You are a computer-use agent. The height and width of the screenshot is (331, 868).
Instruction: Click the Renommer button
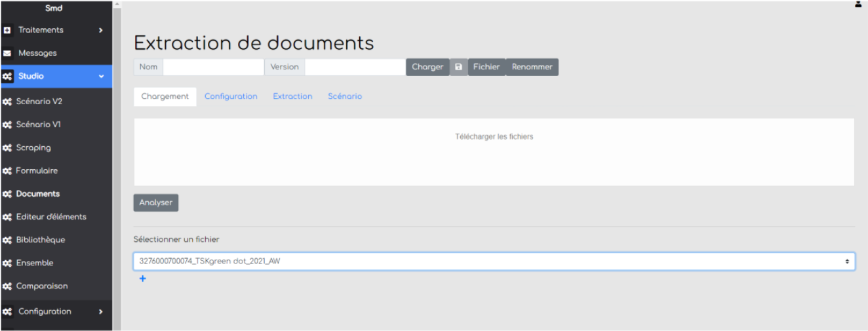[532, 67]
